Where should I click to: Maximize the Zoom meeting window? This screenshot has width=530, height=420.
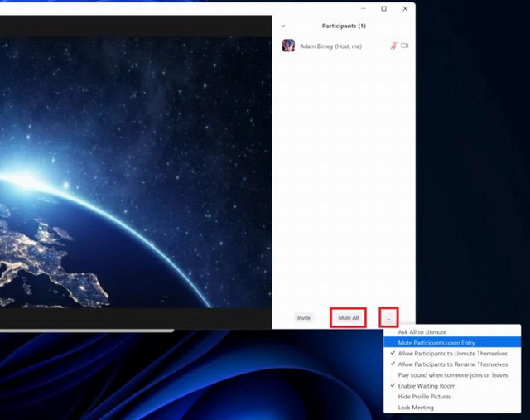click(383, 9)
